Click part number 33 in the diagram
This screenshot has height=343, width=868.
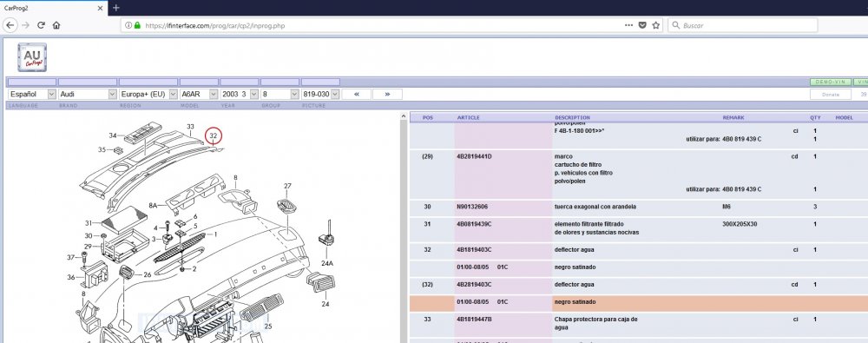click(x=190, y=127)
